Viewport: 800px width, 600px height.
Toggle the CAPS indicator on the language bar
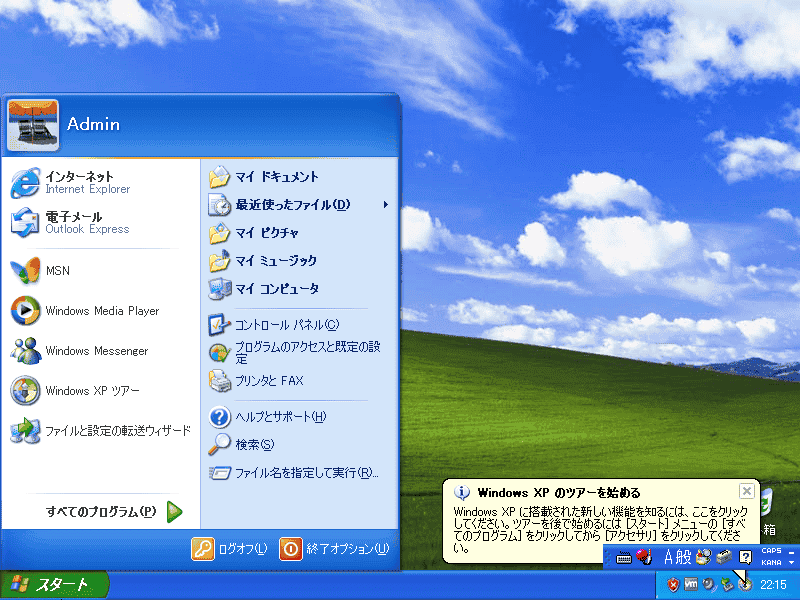tap(771, 551)
